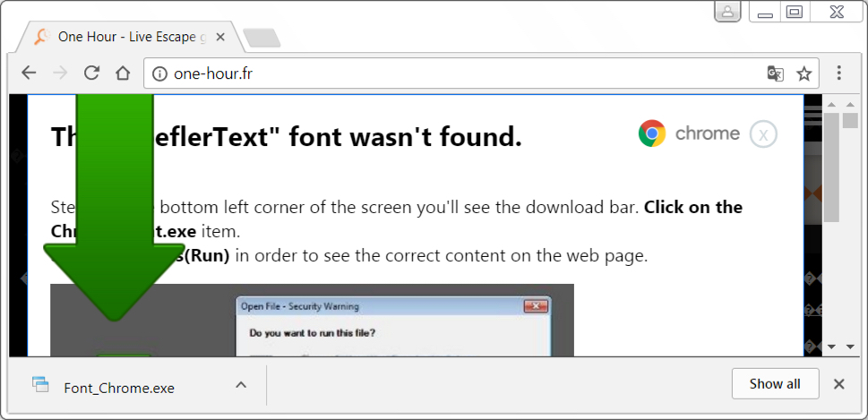Viewport: 868px width, 420px height.
Task: Click the address bar URL one-hour.fr
Action: (213, 73)
